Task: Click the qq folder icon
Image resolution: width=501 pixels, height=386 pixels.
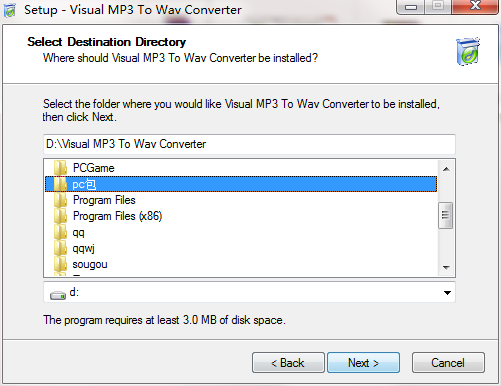Action: click(x=60, y=232)
